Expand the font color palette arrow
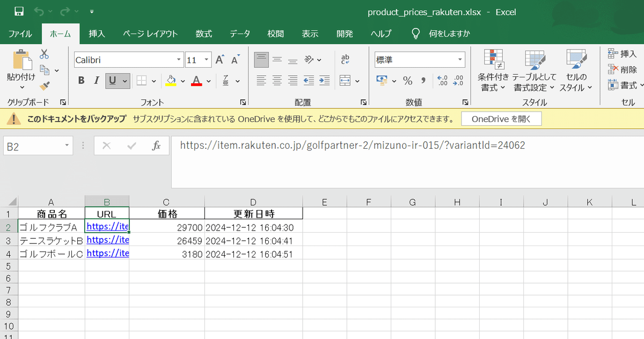Screen dimensions: 644x339 point(208,81)
